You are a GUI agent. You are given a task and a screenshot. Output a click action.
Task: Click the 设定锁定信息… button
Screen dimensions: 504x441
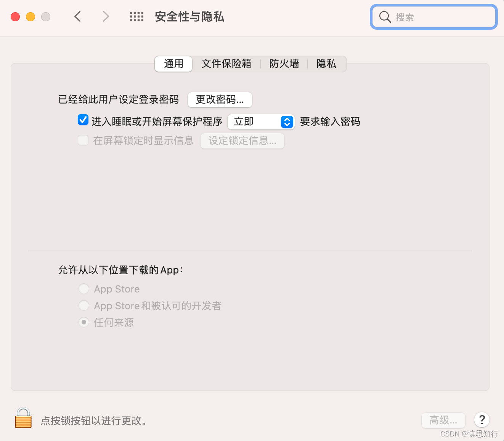[242, 141]
